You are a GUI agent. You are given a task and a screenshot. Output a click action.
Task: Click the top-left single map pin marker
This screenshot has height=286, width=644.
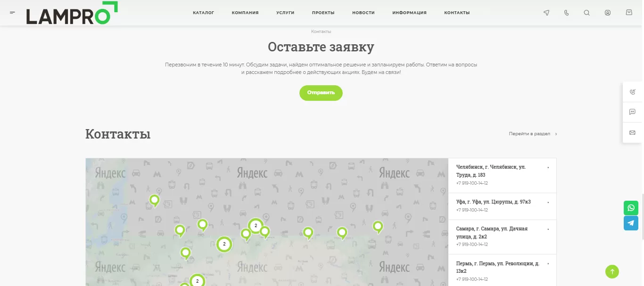pyautogui.click(x=154, y=200)
